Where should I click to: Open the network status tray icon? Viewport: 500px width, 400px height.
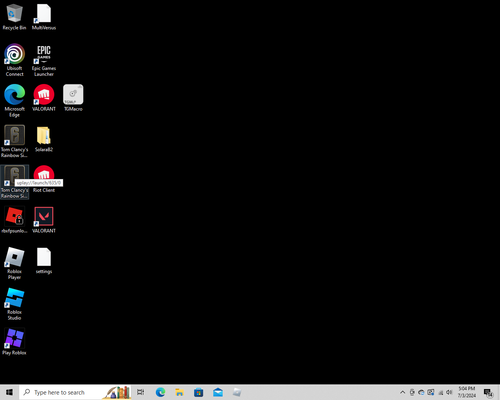coord(440,392)
